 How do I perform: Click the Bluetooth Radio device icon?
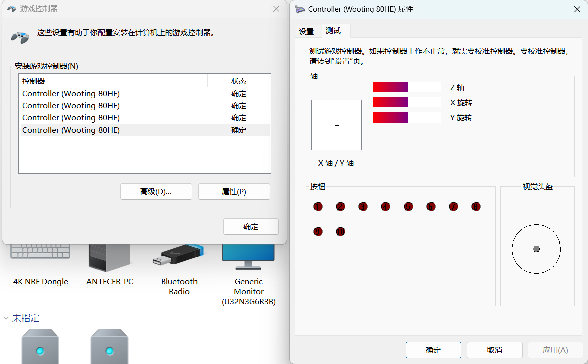(x=178, y=255)
